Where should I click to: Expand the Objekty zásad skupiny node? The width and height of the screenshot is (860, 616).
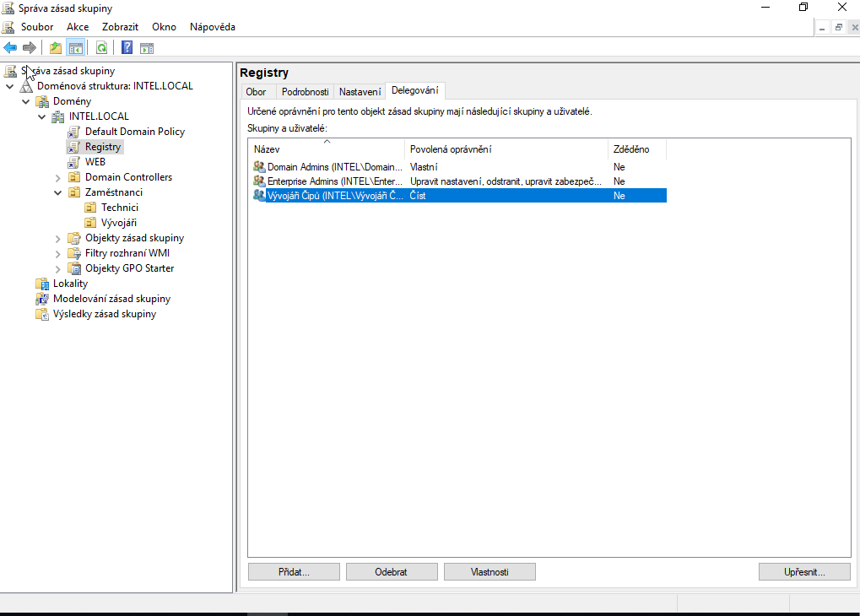(58, 239)
